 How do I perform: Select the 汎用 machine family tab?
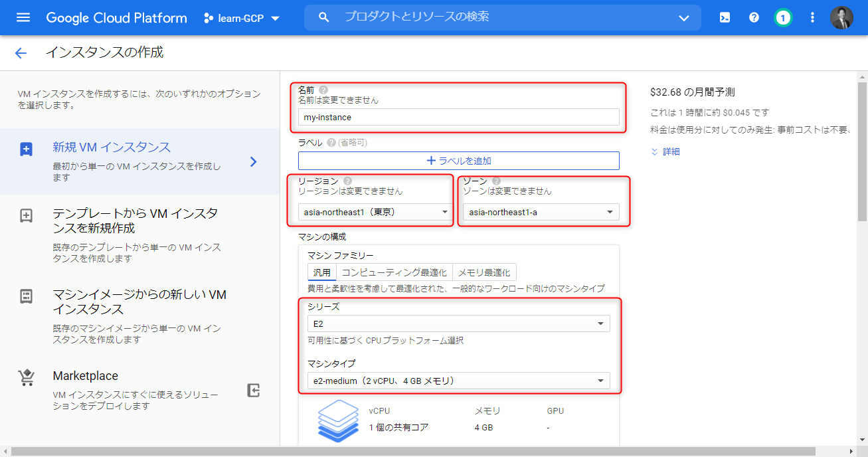pos(322,272)
